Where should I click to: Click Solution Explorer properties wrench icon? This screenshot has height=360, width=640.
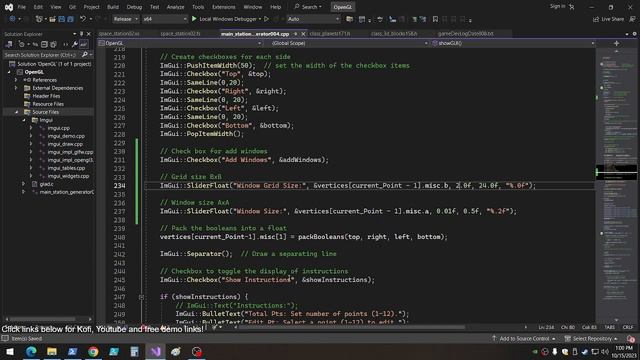pos(75,44)
